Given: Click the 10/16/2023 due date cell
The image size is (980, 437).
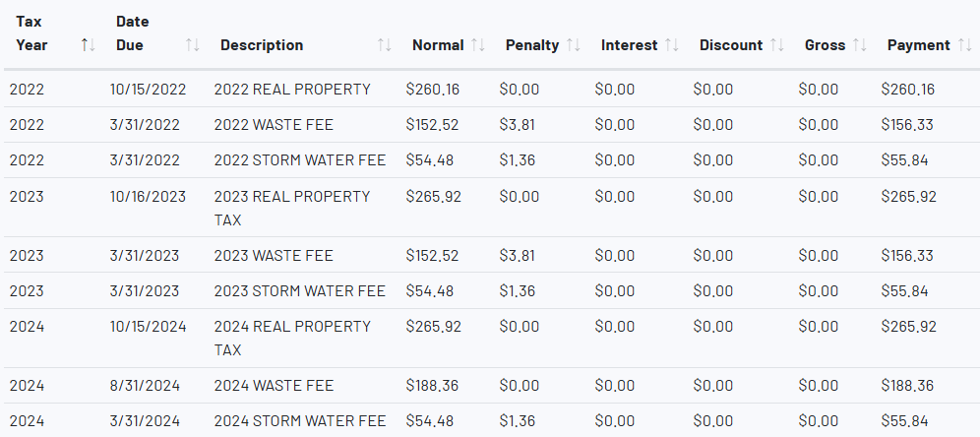Looking at the screenshot, I should point(148,196).
